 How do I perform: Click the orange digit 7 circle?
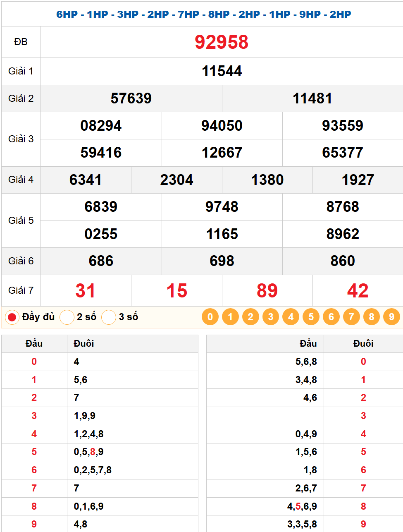pyautogui.click(x=351, y=317)
